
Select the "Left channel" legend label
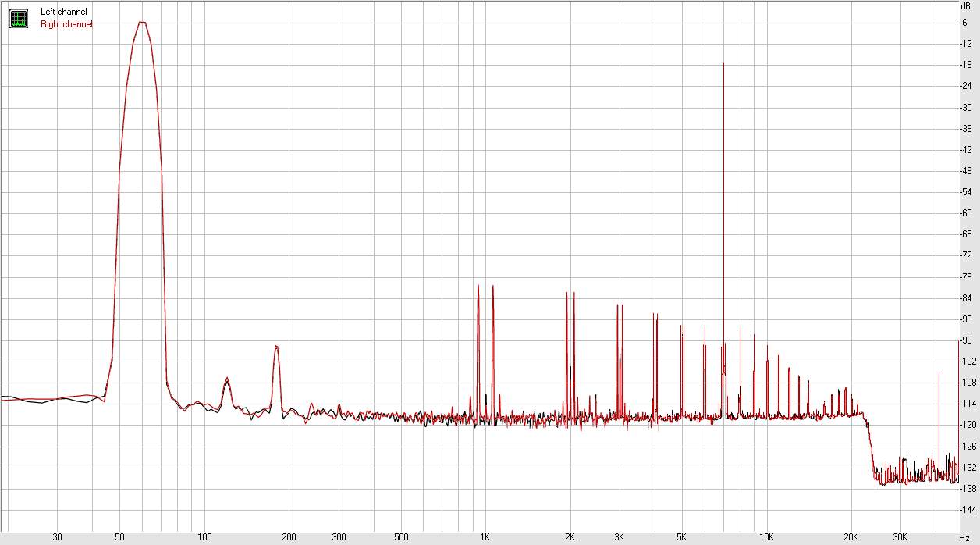(64, 12)
